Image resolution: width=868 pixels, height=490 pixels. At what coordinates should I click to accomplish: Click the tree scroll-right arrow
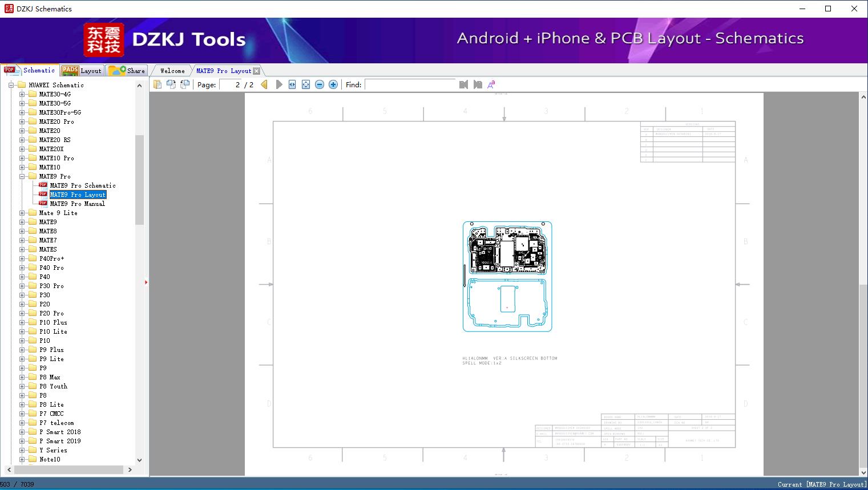tap(130, 469)
